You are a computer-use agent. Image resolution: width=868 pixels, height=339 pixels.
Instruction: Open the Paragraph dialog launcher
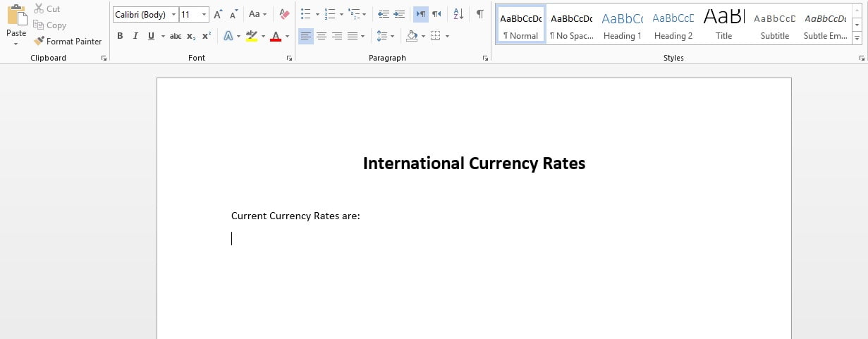(485, 58)
